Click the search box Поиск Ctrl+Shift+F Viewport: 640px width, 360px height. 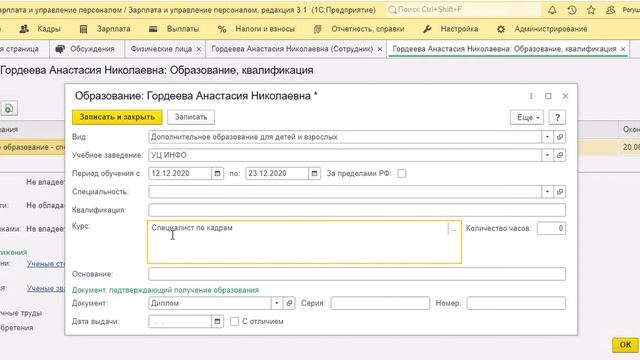pyautogui.click(x=463, y=9)
